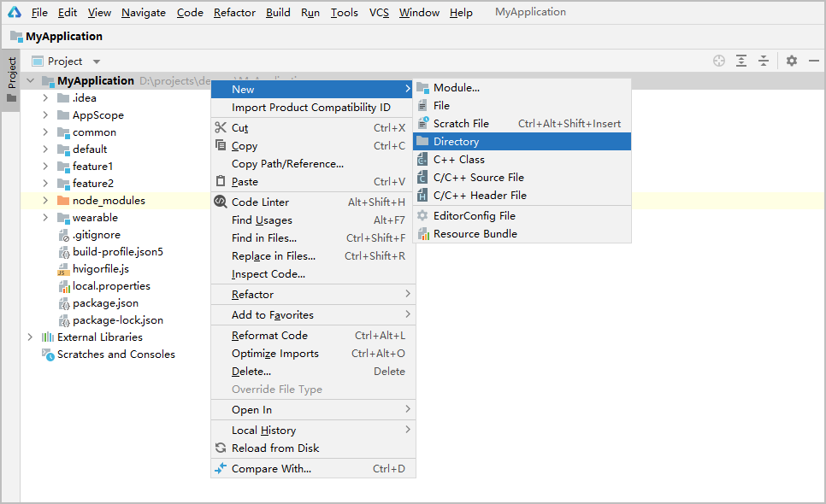
Task: Select package-lock.json file
Action: tap(118, 319)
